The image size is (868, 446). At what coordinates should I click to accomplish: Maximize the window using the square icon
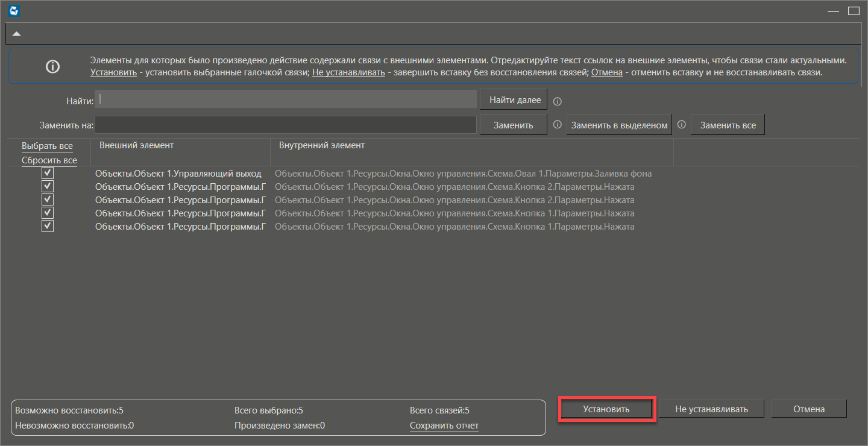[853, 10]
